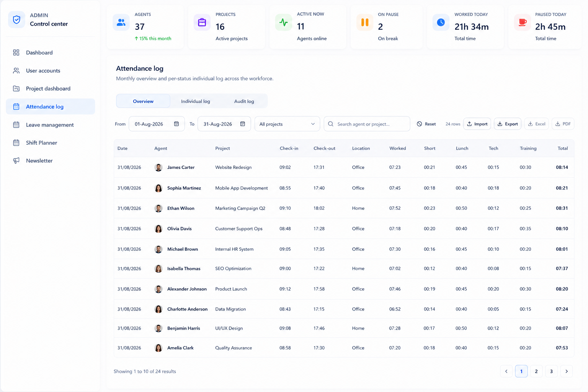Click the On Pause icon

pyautogui.click(x=364, y=22)
